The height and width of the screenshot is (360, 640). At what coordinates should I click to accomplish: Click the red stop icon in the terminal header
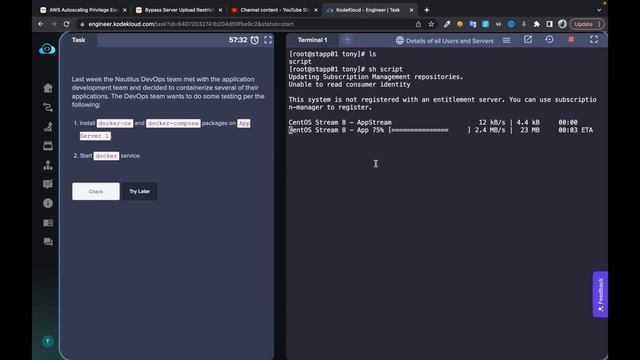click(x=571, y=40)
